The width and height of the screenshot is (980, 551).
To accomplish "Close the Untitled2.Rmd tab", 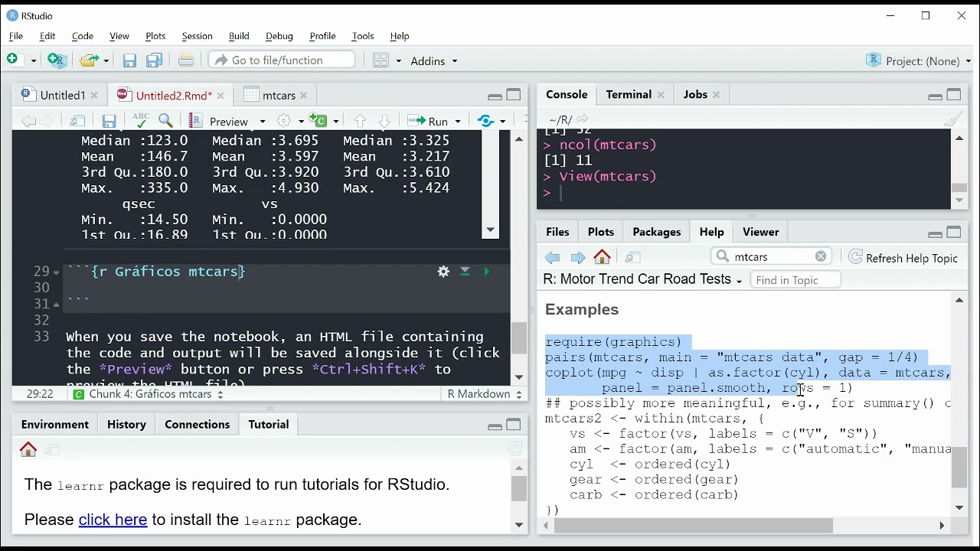I will (x=220, y=96).
